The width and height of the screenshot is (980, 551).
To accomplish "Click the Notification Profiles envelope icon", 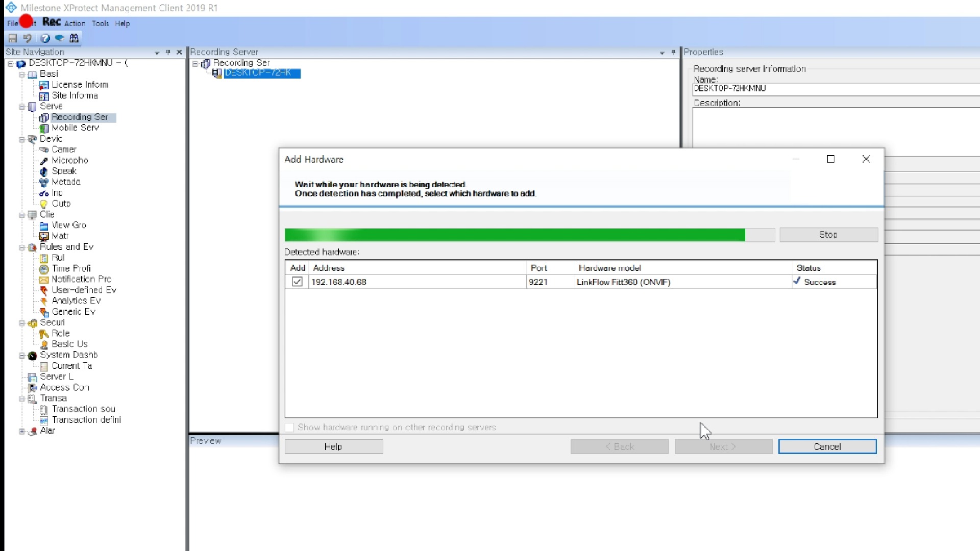I will 44,280.
